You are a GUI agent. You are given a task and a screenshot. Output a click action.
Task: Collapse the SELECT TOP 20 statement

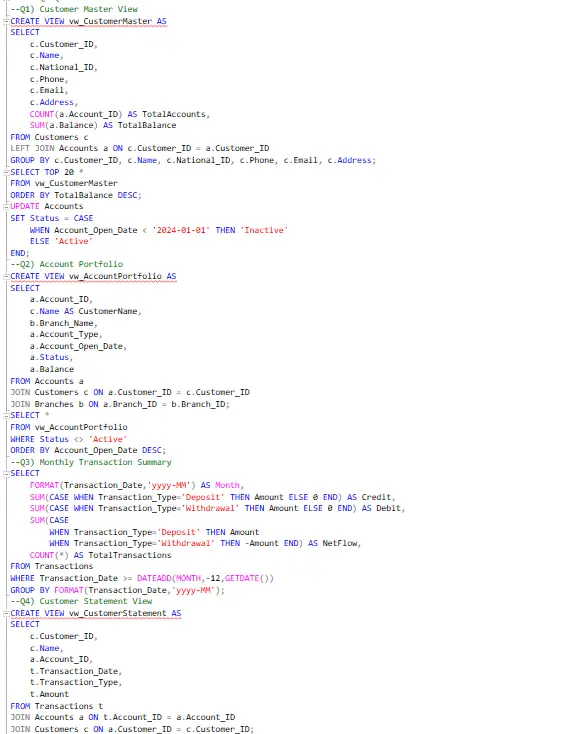(x=7, y=172)
